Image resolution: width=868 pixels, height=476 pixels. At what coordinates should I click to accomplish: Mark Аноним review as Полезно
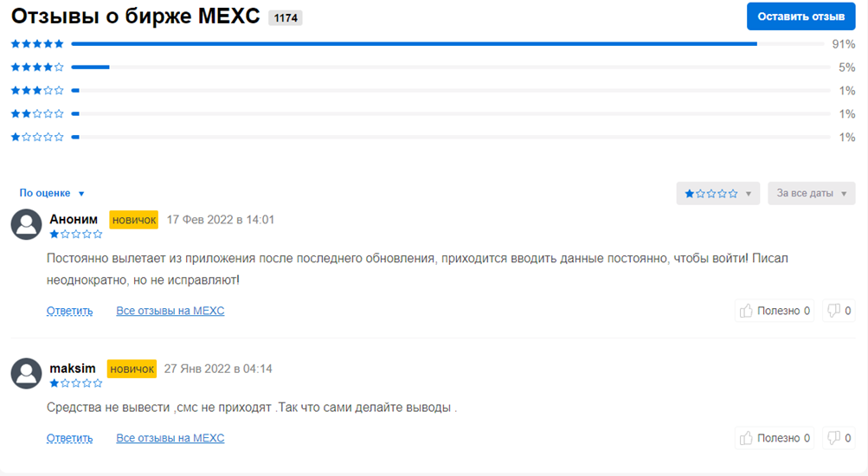775,311
